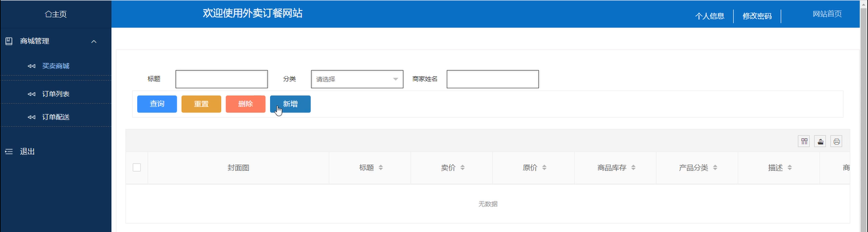Sort table by 原价 column arrows
This screenshot has height=232, width=868.
545,168
